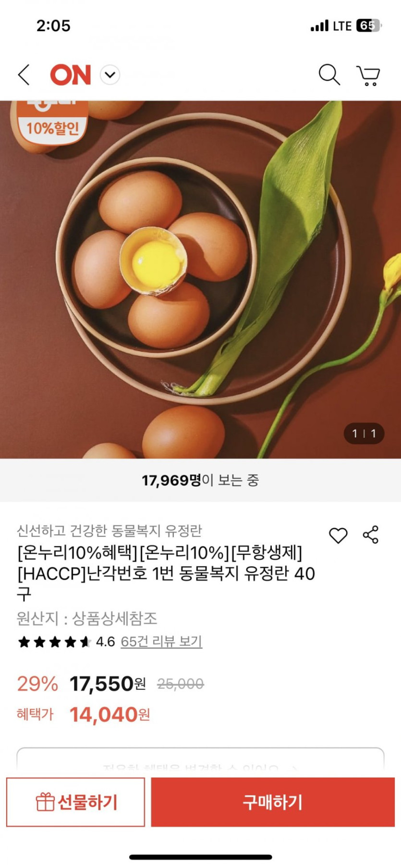Tap the 17,969명이 보는 중 banner
The width and height of the screenshot is (401, 868).
200,480
